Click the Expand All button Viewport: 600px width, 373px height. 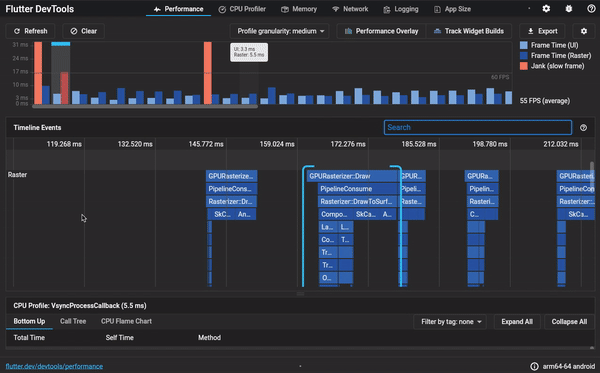pyautogui.click(x=517, y=322)
